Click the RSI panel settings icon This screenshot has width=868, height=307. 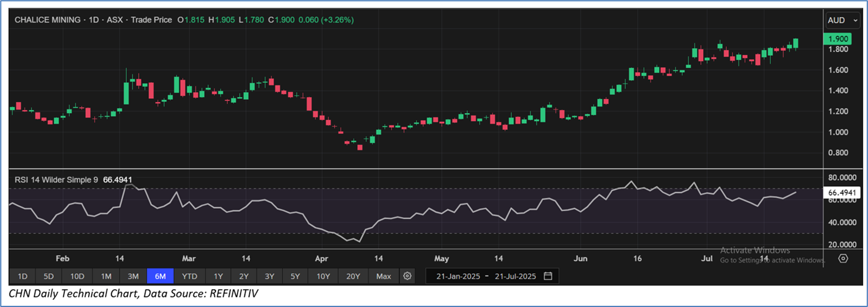[x=842, y=258]
